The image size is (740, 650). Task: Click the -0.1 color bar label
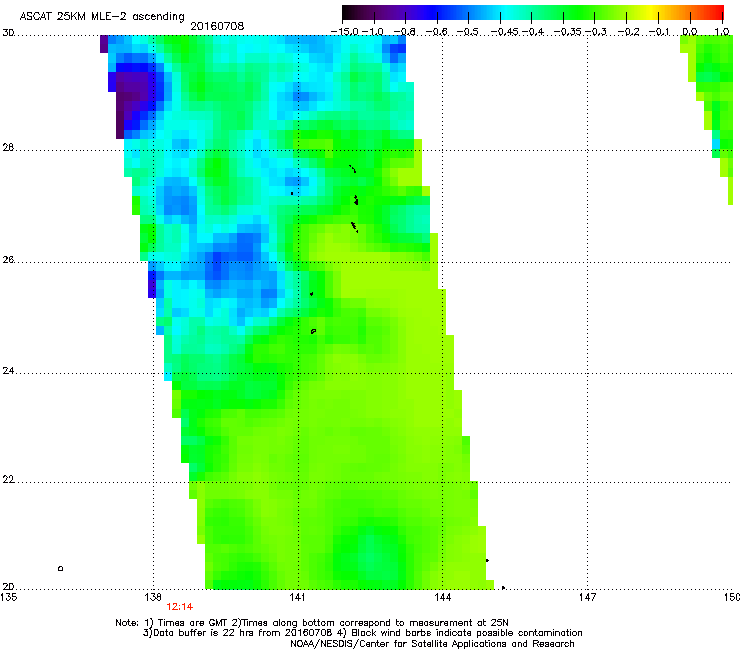[659, 32]
